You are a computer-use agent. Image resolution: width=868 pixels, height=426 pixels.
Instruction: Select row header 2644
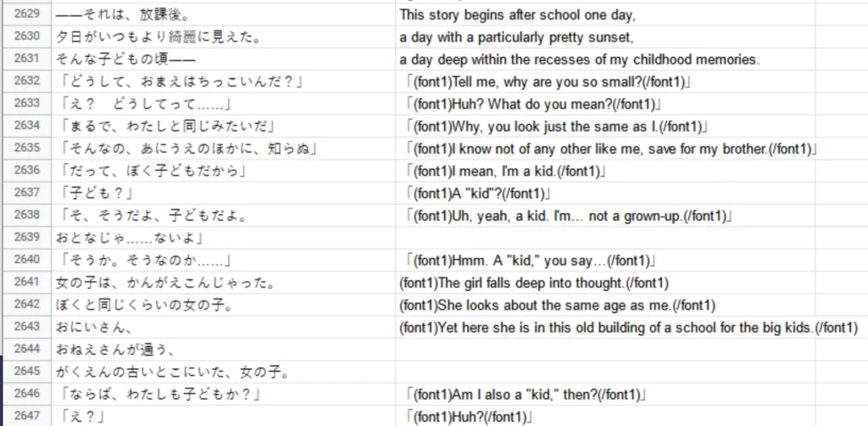26,350
